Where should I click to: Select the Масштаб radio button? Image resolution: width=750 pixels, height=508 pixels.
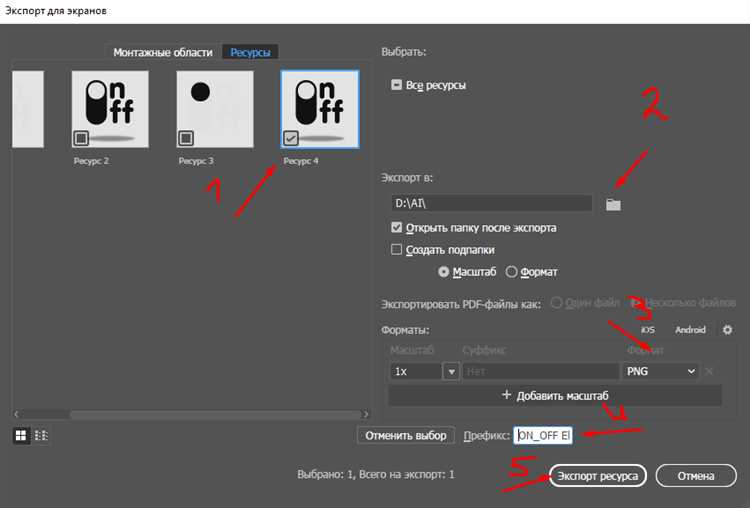tap(443, 272)
